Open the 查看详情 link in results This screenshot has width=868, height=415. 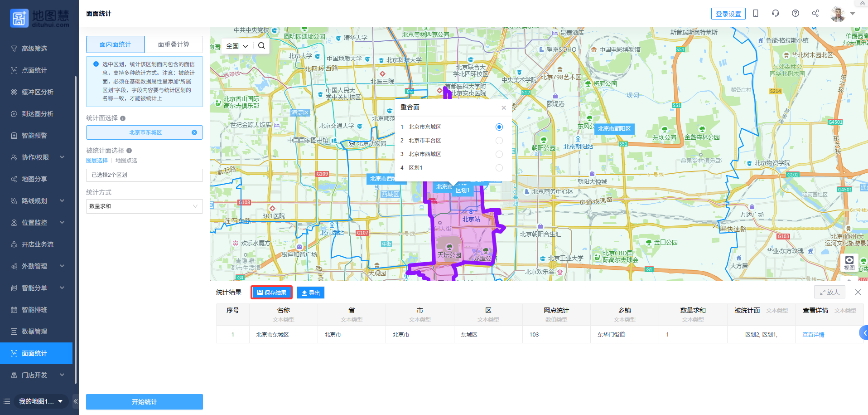coord(813,335)
